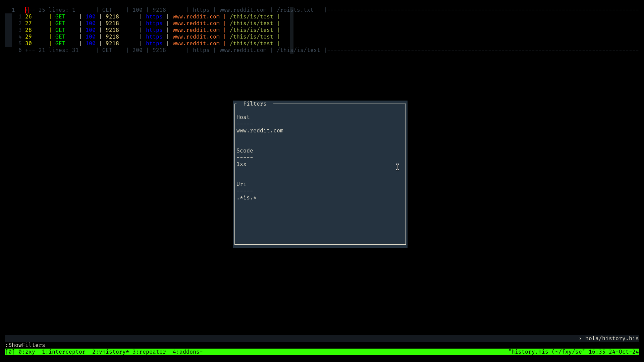The width and height of the screenshot is (644, 362).
Task: Click the 1xx Scode filter value
Action: coord(241,164)
